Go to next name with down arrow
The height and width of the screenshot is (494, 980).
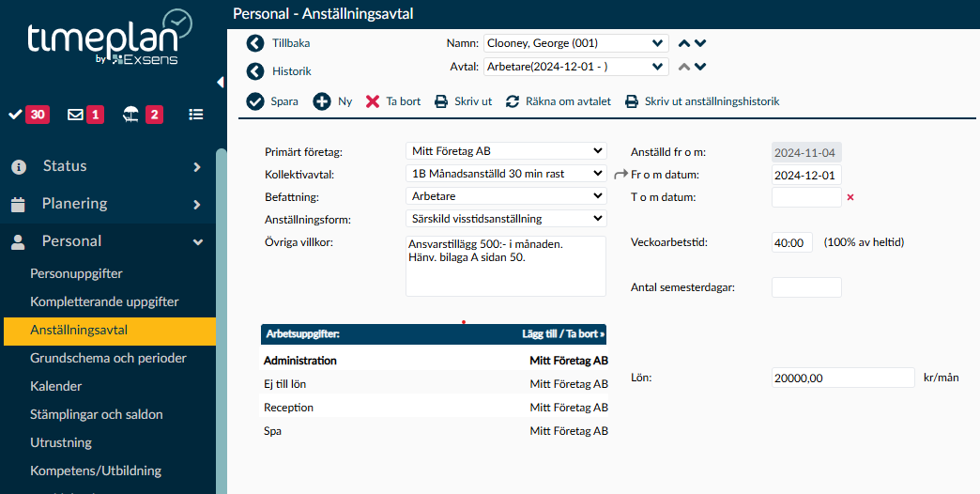click(x=700, y=43)
